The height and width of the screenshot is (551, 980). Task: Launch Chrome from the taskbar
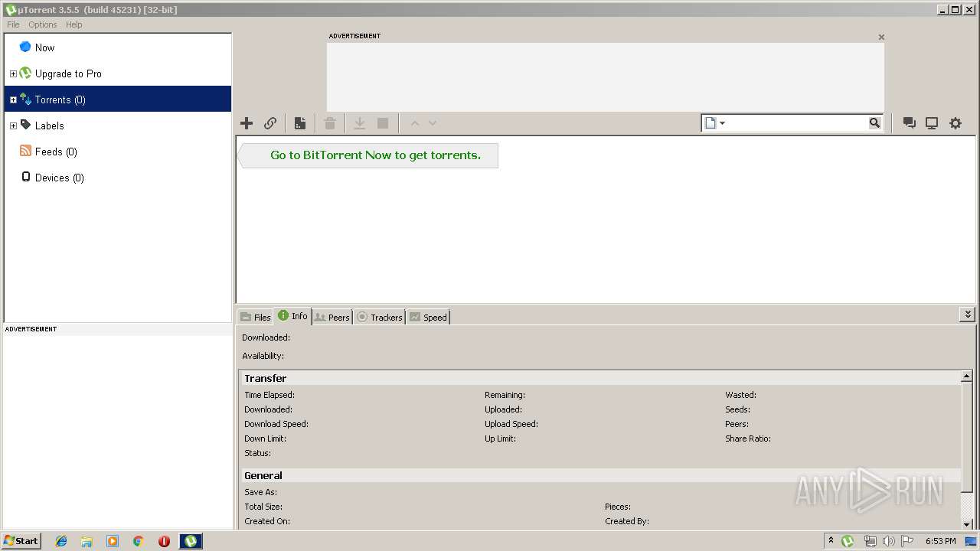tap(139, 541)
